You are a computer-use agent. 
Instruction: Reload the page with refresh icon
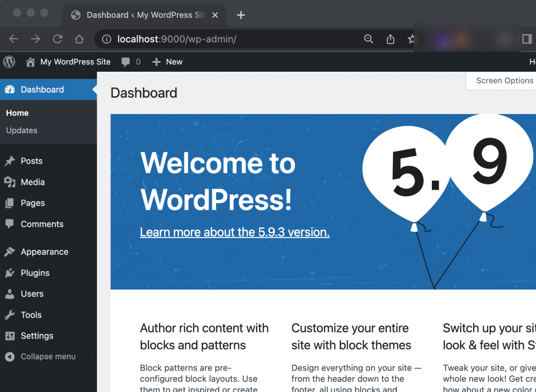point(58,39)
